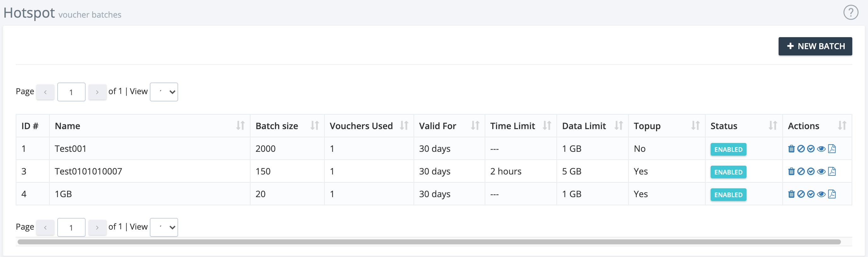Sort table by Vouchers Used column
Image resolution: width=868 pixels, height=257 pixels.
click(404, 126)
